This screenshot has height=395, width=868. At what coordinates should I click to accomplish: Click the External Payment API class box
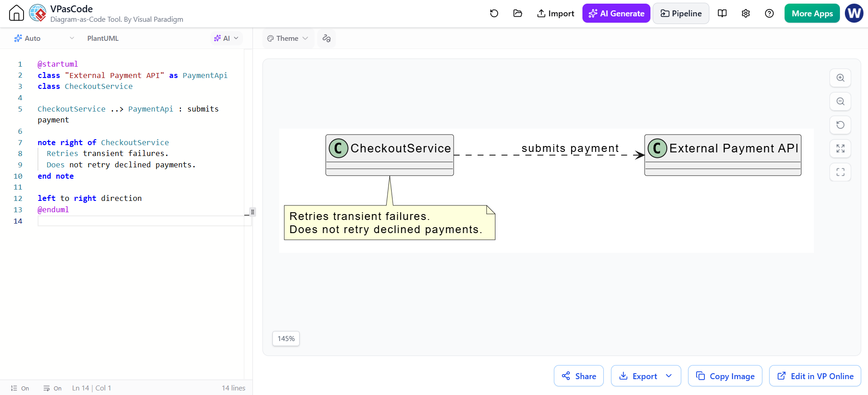(723, 155)
